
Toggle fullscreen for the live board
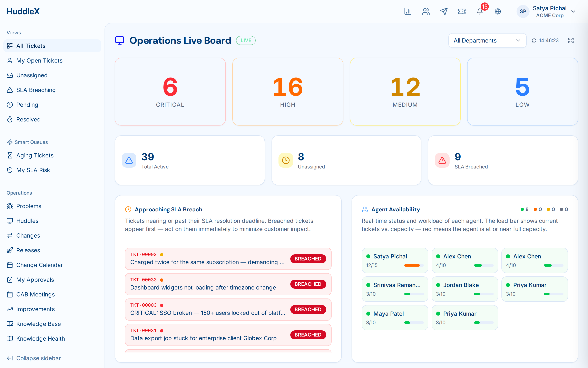click(571, 40)
